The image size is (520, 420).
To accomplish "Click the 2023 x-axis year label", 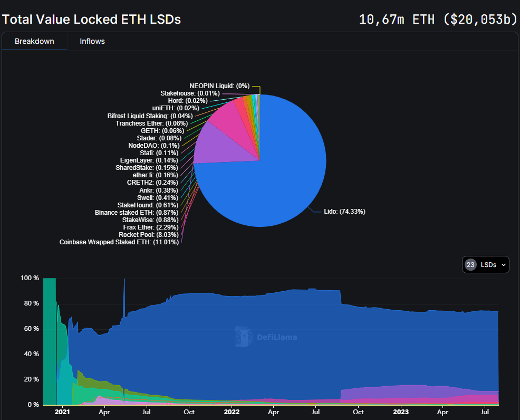I will (401, 412).
